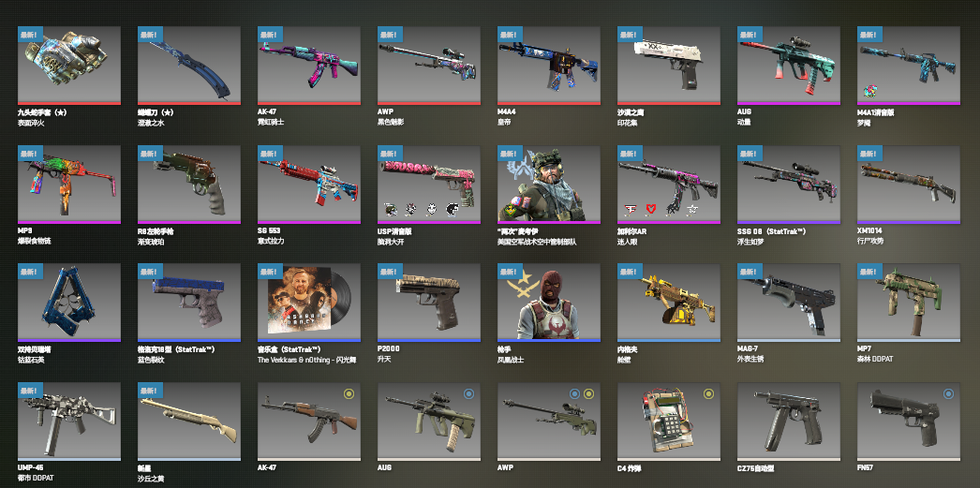Click the blue equipped icon on default AUG
980x488 pixels.
tap(468, 393)
